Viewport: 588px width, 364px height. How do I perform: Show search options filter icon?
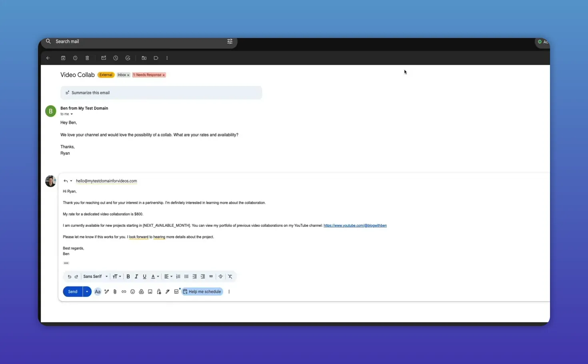[230, 41]
